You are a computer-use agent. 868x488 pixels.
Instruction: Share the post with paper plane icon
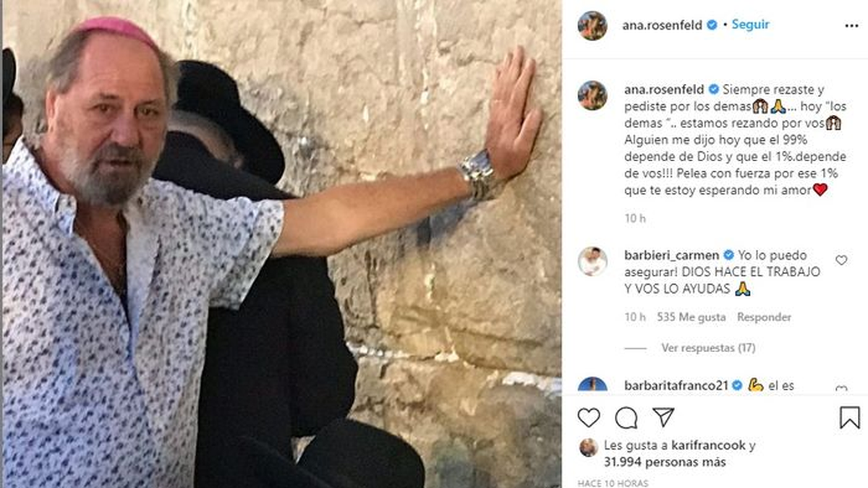coord(663,417)
